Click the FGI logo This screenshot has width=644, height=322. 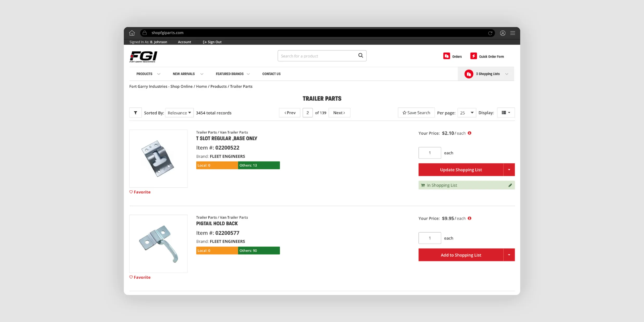[143, 57]
